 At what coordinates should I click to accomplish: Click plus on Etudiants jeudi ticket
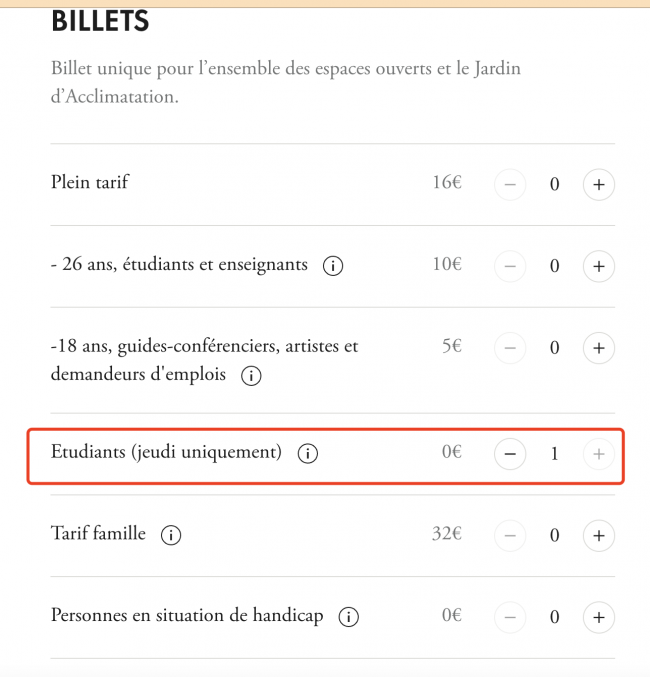coord(598,454)
